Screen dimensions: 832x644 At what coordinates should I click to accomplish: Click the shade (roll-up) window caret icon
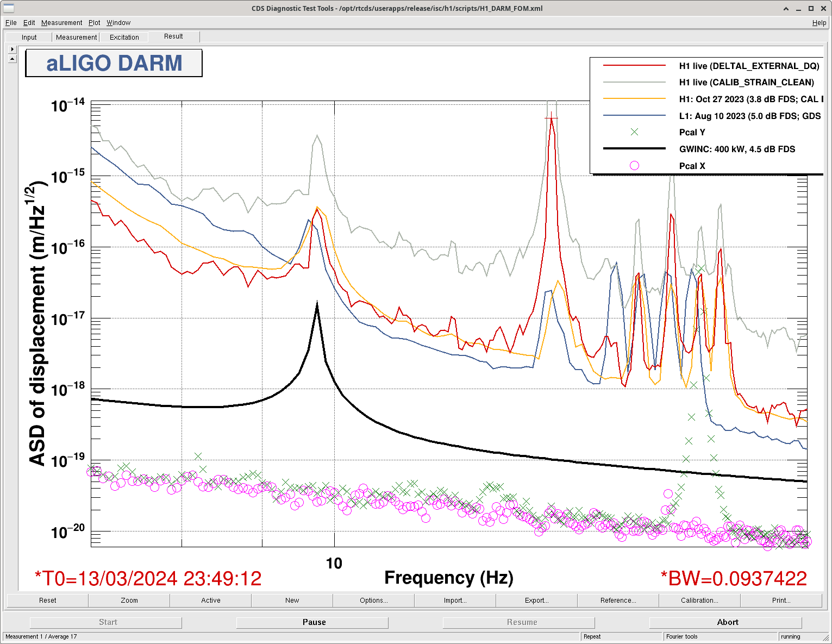coord(786,9)
